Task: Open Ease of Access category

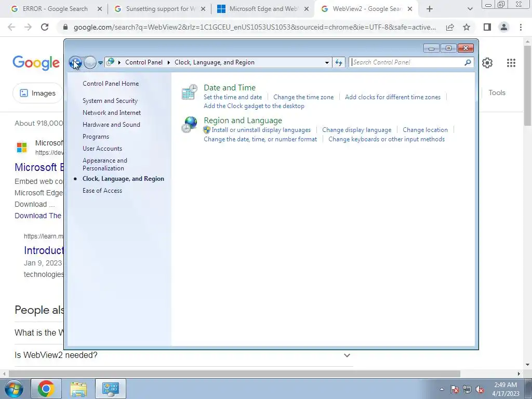Action: pos(102,191)
